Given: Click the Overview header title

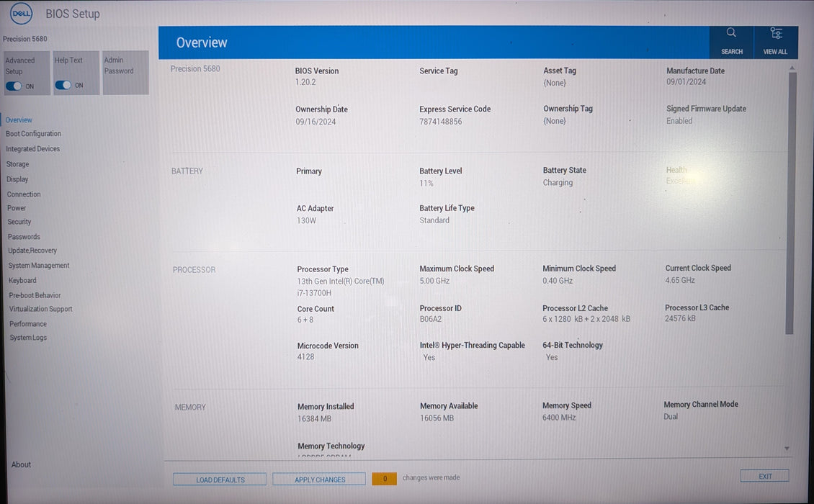Looking at the screenshot, I should (x=202, y=42).
